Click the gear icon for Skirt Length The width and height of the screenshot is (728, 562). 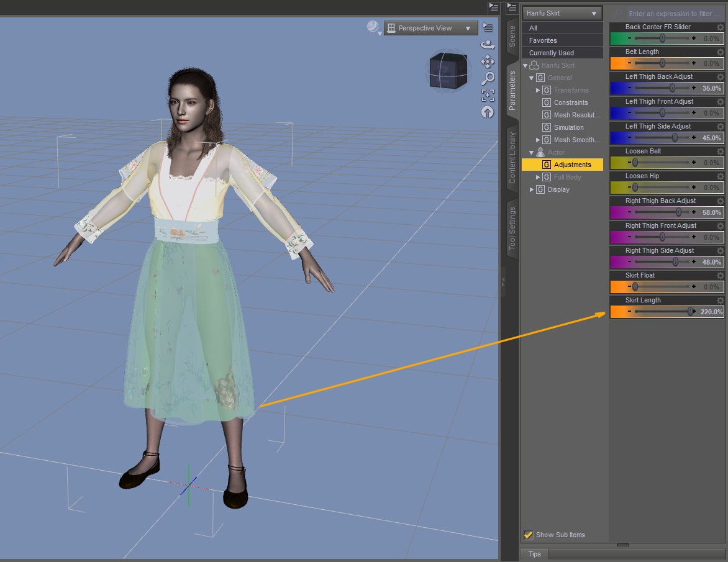click(720, 301)
